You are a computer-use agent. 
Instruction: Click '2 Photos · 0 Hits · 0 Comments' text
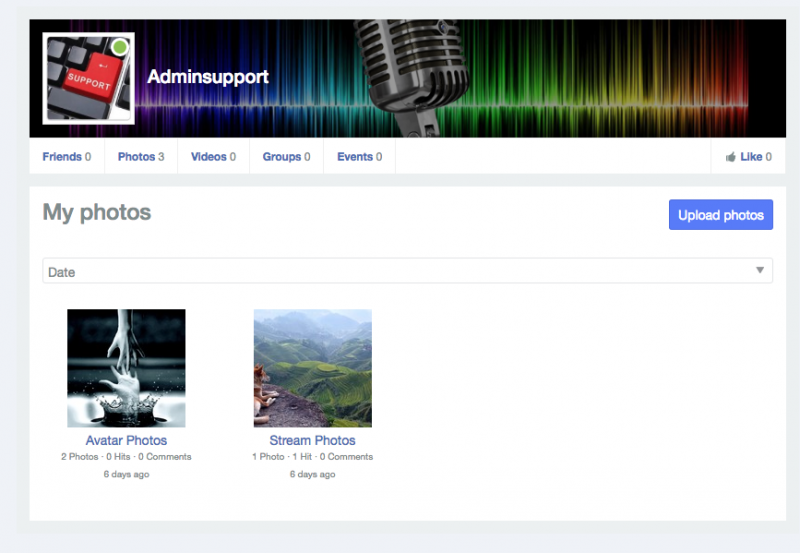point(126,457)
